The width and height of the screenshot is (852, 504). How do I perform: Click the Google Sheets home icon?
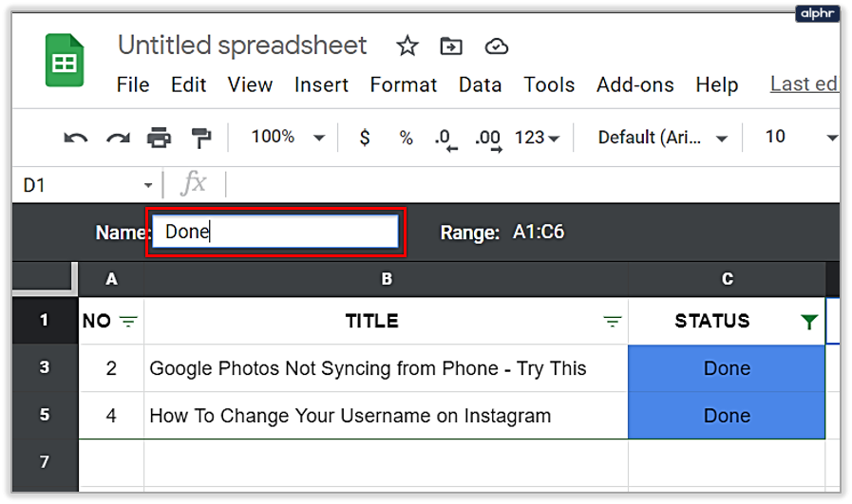coord(65,63)
